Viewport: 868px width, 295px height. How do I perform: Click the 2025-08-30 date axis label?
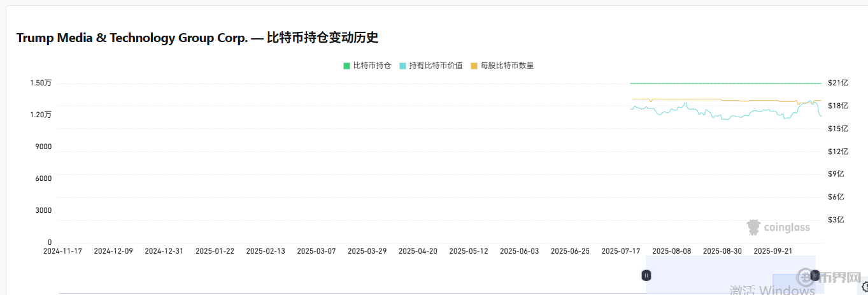point(722,251)
